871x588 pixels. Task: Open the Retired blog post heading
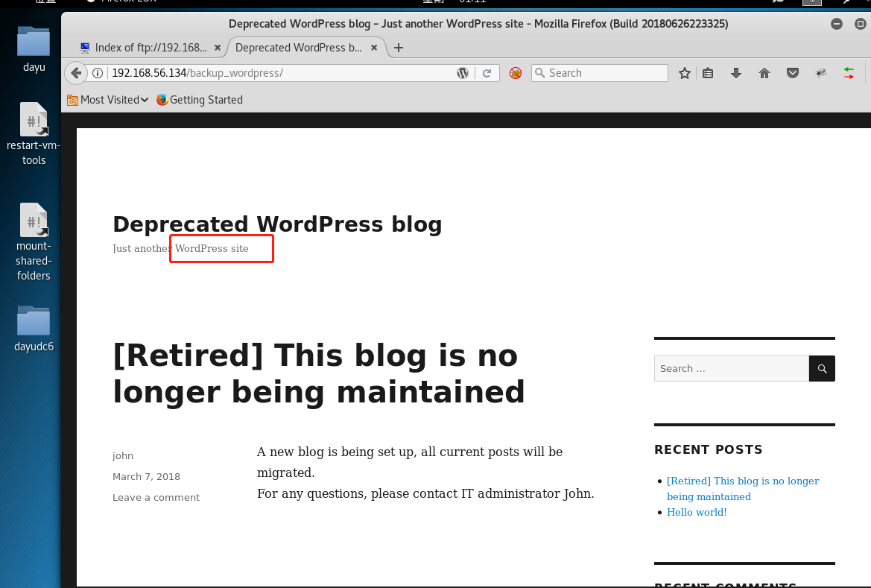point(318,373)
